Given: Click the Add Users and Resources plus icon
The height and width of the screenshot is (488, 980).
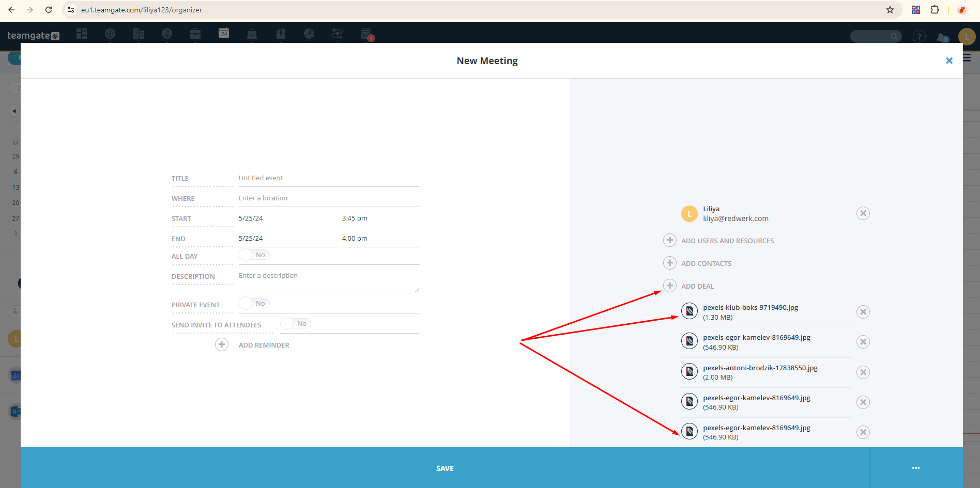Looking at the screenshot, I should [x=670, y=241].
